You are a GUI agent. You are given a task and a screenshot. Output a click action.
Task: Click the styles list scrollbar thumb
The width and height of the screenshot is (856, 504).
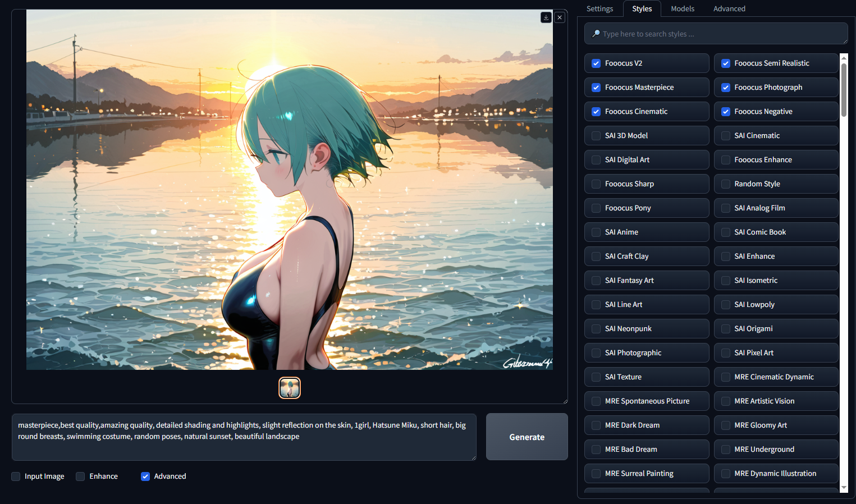[844, 90]
